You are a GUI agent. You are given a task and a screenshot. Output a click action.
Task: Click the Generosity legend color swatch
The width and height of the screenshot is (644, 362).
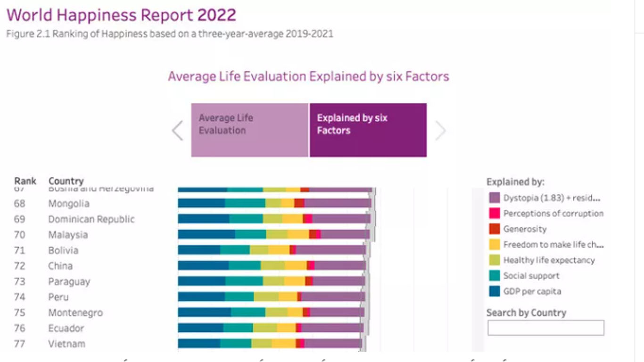pos(495,229)
